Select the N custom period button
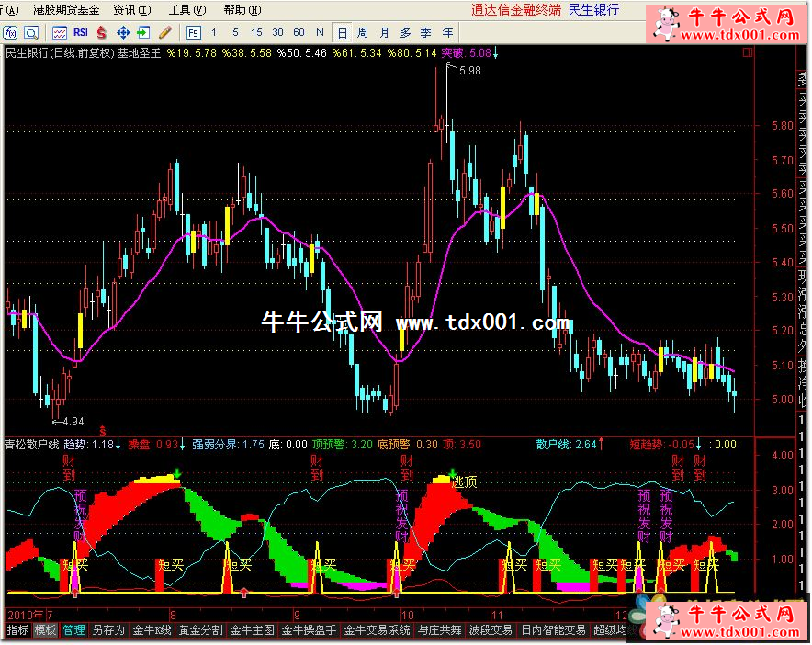This screenshot has width=812, height=645. coord(320,33)
